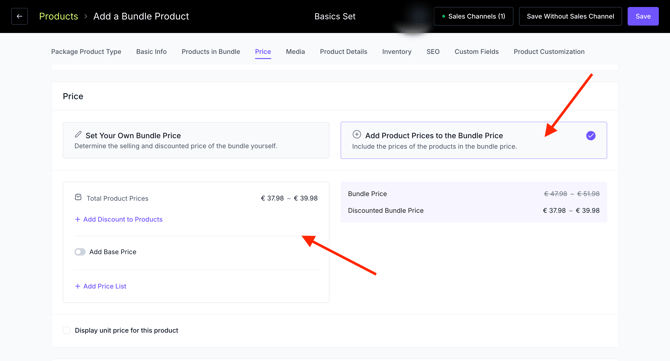This screenshot has height=361, width=670.
Task: Click the plus icon before Add Price List
Action: point(77,287)
